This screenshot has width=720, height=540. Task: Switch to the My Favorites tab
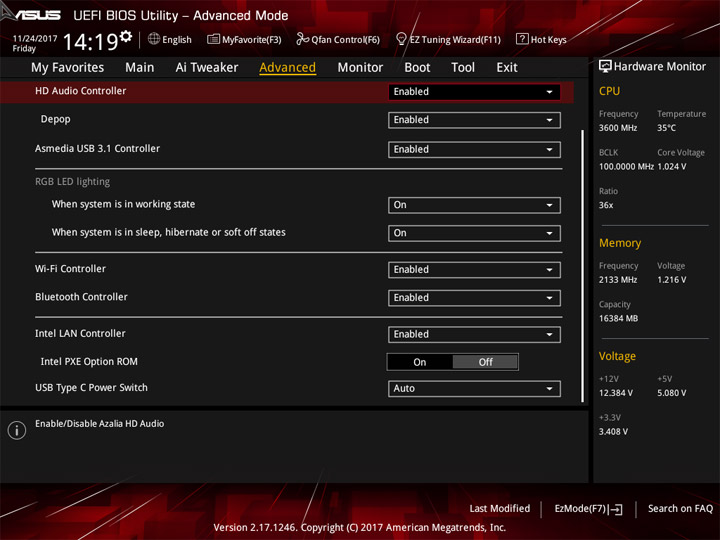point(68,68)
